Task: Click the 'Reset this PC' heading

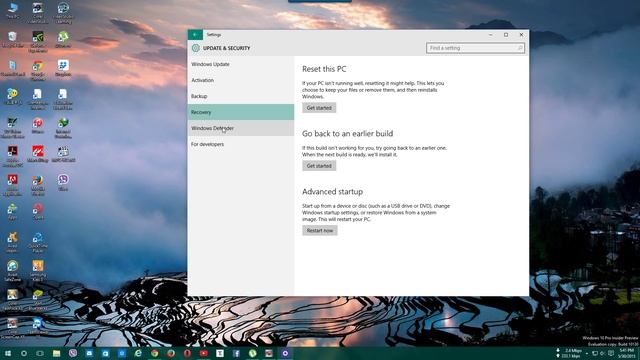Action: tap(324, 69)
